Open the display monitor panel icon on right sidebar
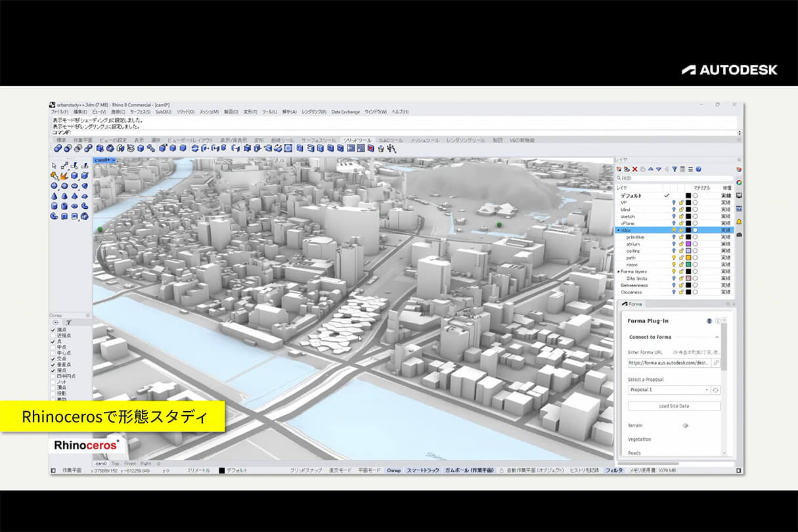This screenshot has height=532, width=798. (739, 196)
